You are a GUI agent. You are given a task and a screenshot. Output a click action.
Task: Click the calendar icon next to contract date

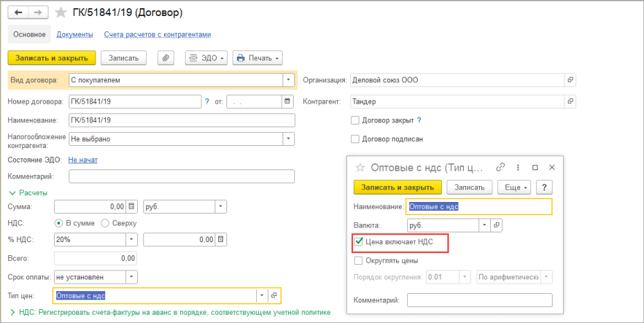coord(287,102)
